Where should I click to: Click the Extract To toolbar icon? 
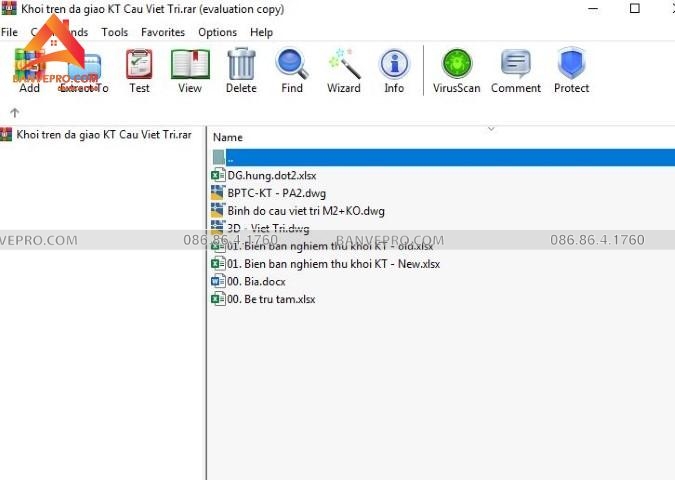84,67
